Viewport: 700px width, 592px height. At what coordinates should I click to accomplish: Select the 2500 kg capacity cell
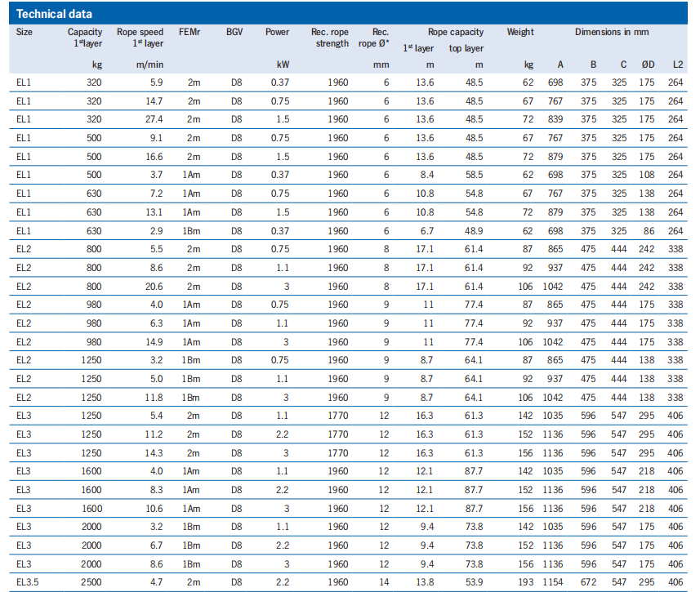click(x=91, y=581)
